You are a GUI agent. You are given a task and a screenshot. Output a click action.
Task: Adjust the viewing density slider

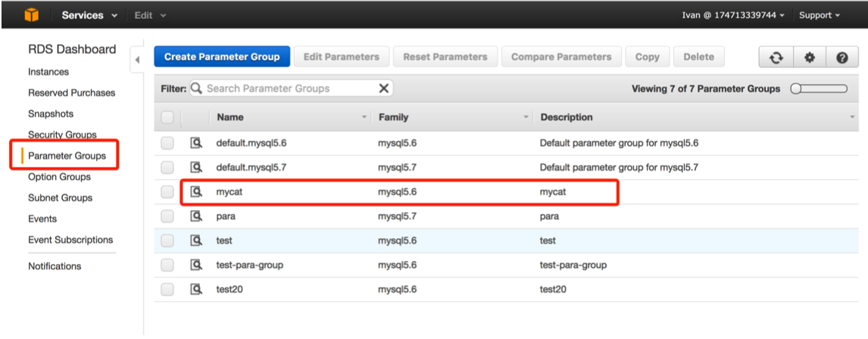tap(820, 89)
